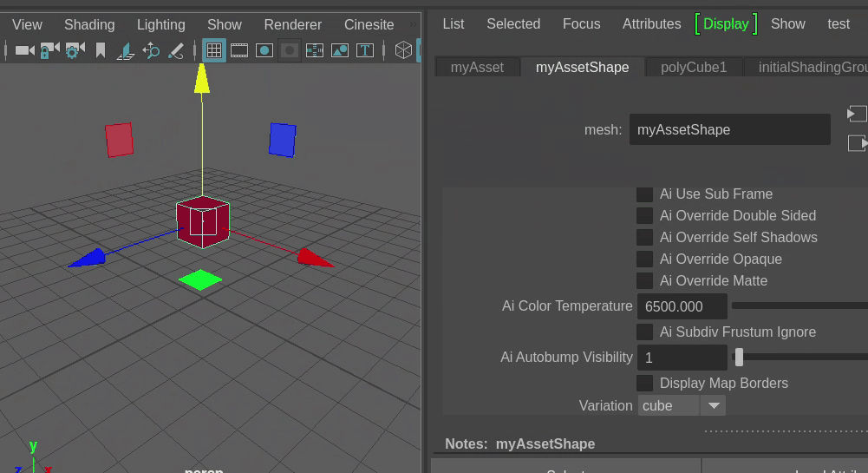Toggle the Field Chart icon
The image size is (868, 473).
(315, 51)
